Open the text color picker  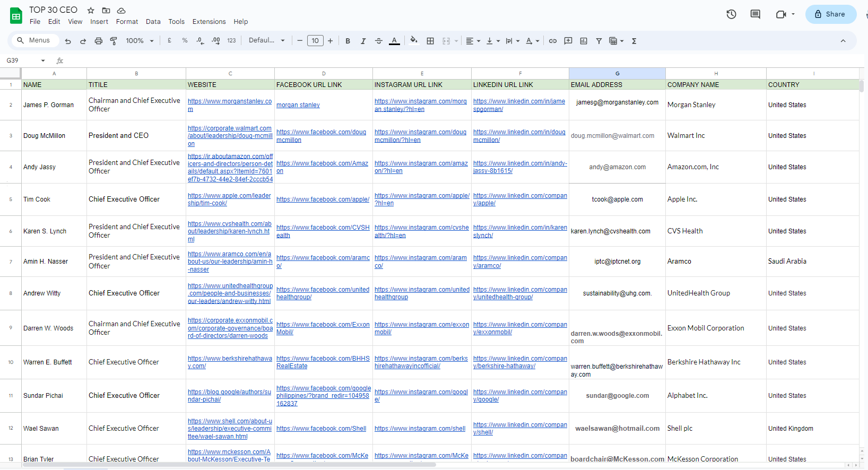point(394,41)
